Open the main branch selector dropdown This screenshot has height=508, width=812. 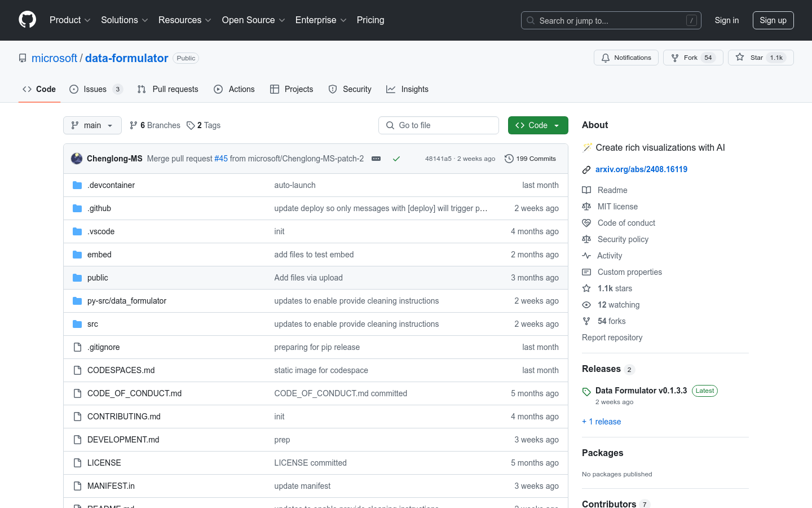tap(92, 125)
